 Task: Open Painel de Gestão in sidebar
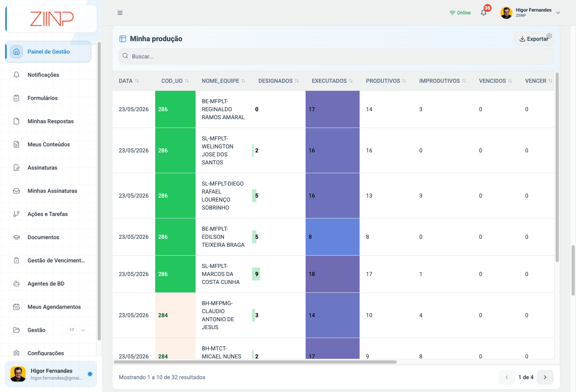48,52
